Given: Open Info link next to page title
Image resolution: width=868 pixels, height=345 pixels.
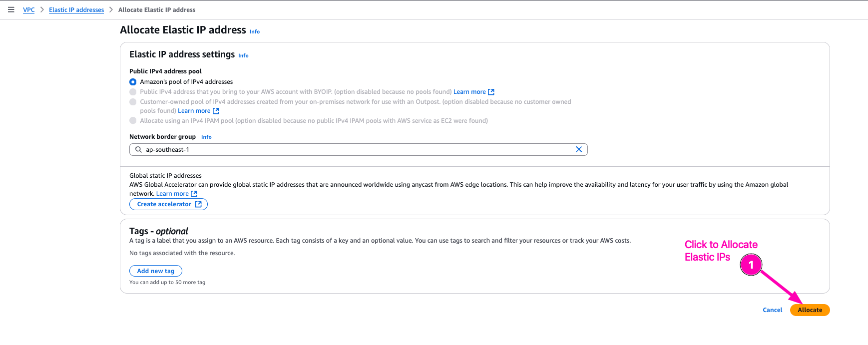Looking at the screenshot, I should pos(255,31).
